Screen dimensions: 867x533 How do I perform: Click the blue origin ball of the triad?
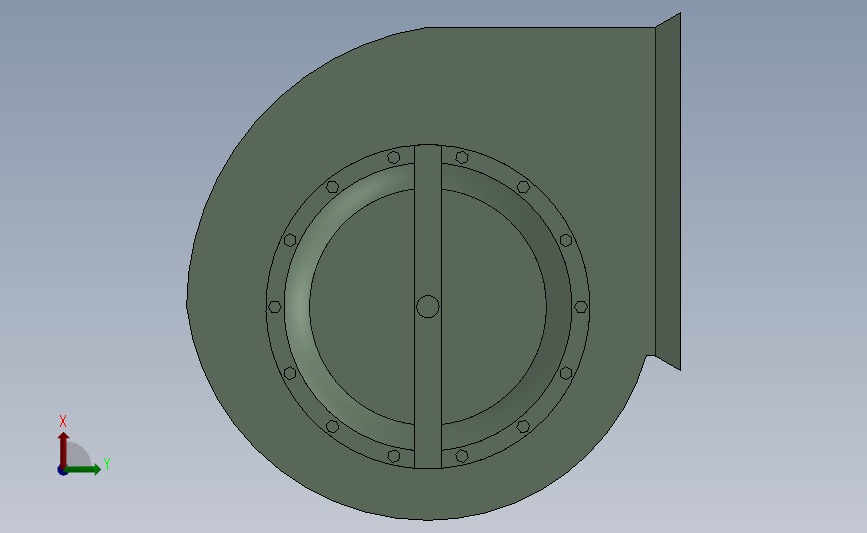(x=62, y=470)
